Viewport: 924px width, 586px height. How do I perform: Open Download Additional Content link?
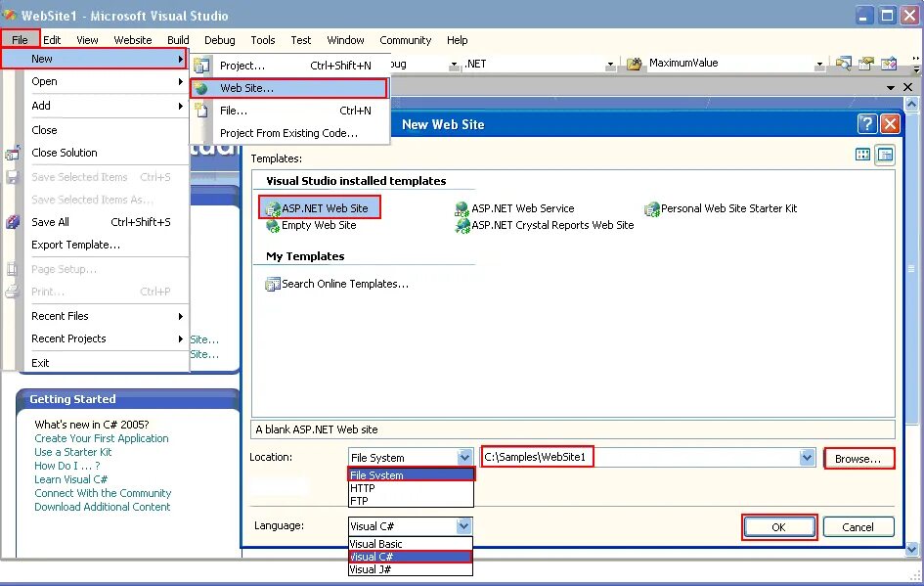[102, 507]
